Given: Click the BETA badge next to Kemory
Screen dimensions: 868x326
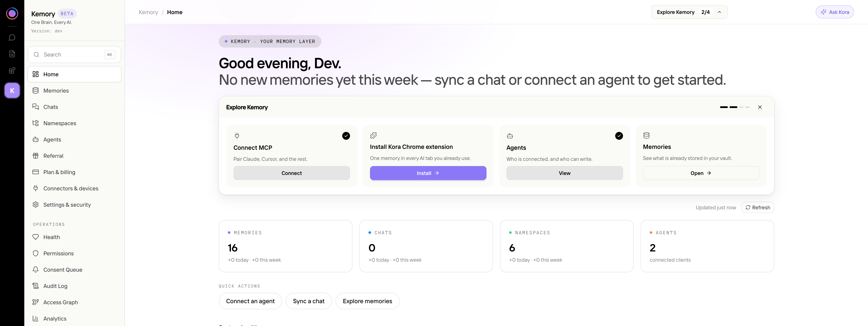Looking at the screenshot, I should (67, 13).
